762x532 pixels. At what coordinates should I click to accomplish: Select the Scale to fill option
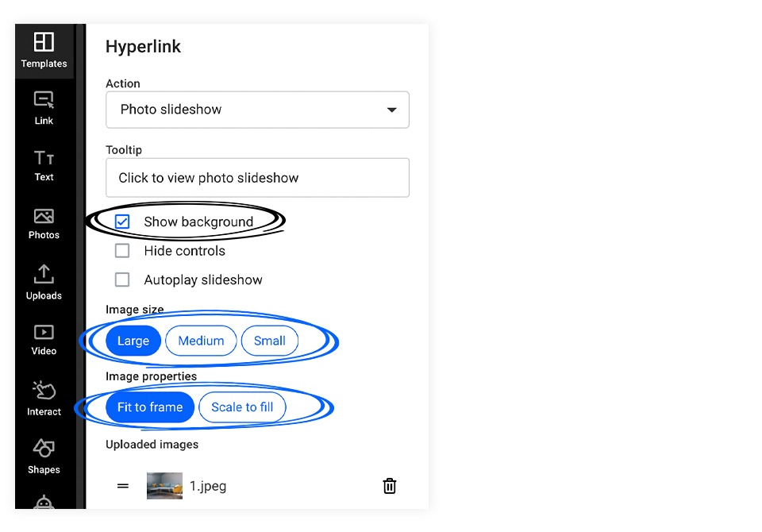[x=243, y=407]
